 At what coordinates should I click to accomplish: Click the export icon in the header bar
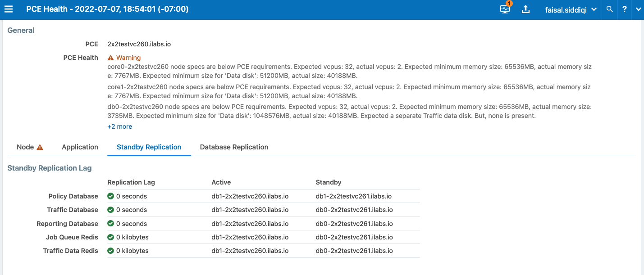[x=525, y=9]
